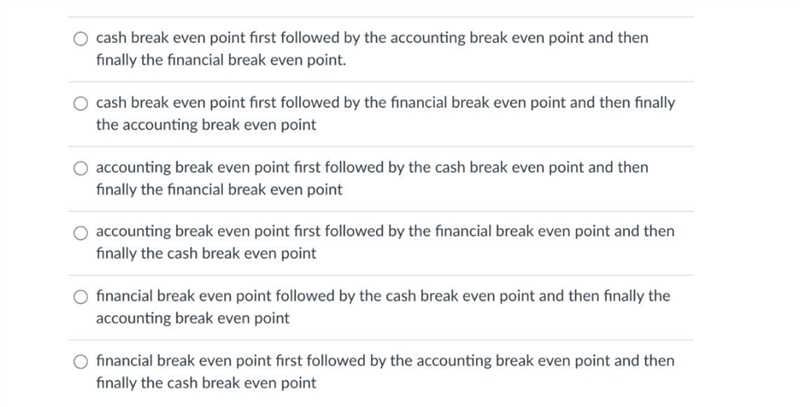Click label text 'cash break even point first followed by the financial'
Viewport: 800px width, 407px height.
272,103
